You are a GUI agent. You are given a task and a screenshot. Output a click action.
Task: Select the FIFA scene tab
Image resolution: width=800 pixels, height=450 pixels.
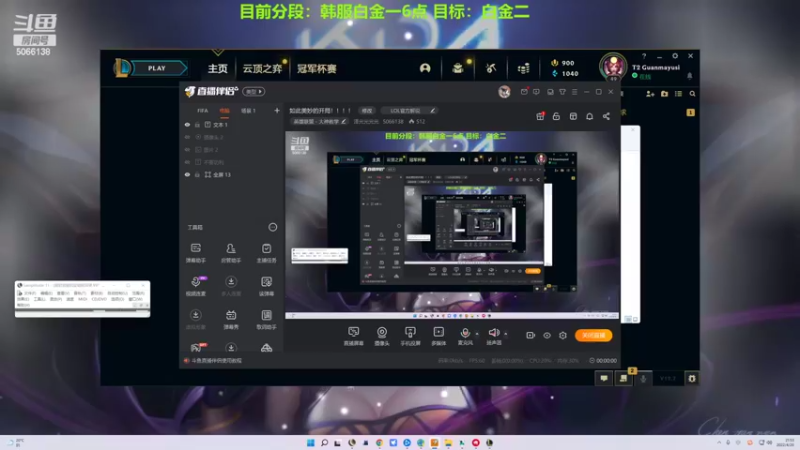click(203, 111)
